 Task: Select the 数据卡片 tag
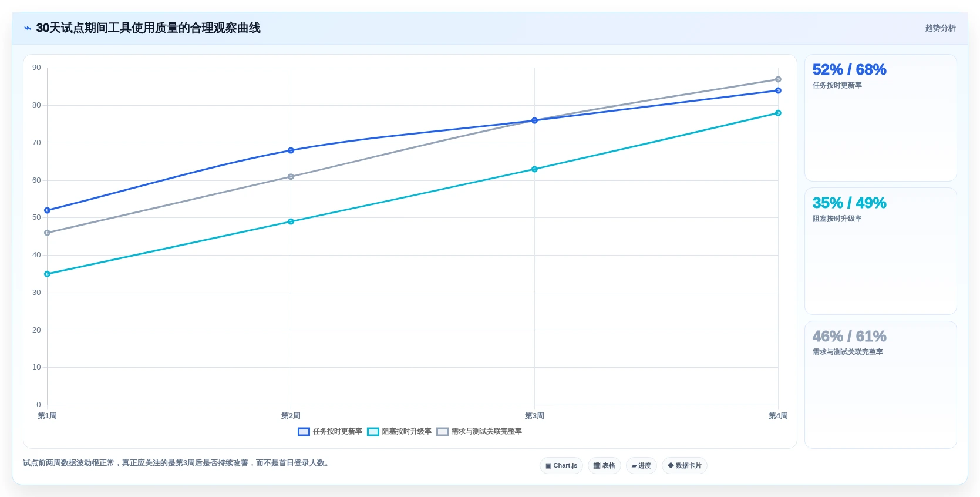point(685,466)
